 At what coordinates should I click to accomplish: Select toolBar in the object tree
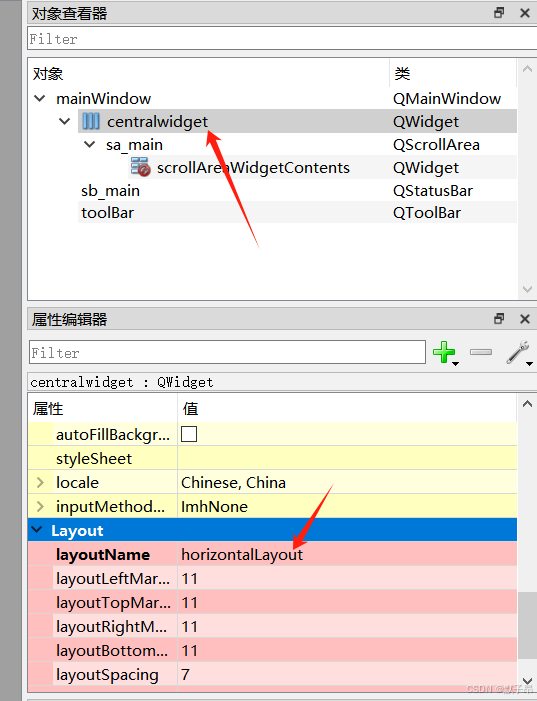point(107,213)
